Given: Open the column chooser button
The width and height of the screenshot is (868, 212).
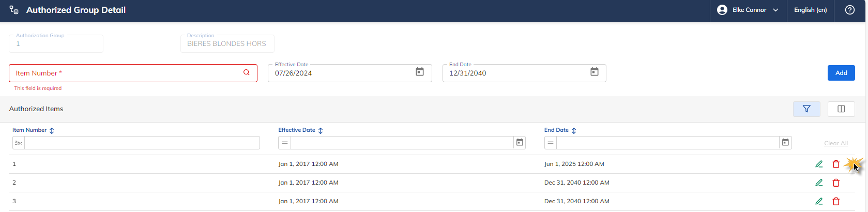Looking at the screenshot, I should (x=841, y=109).
